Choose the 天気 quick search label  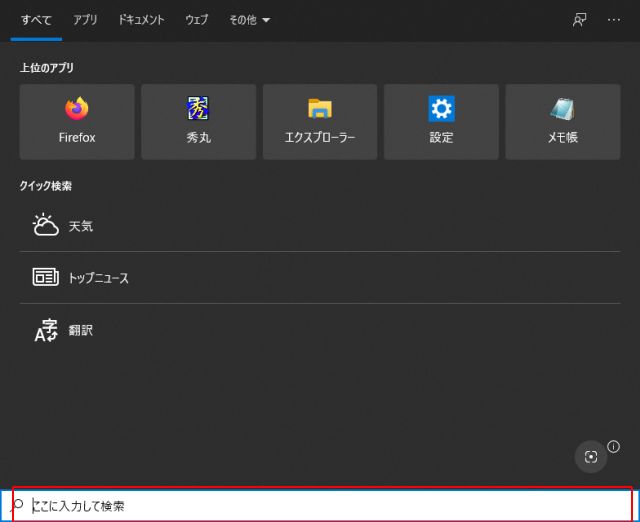pyautogui.click(x=81, y=226)
